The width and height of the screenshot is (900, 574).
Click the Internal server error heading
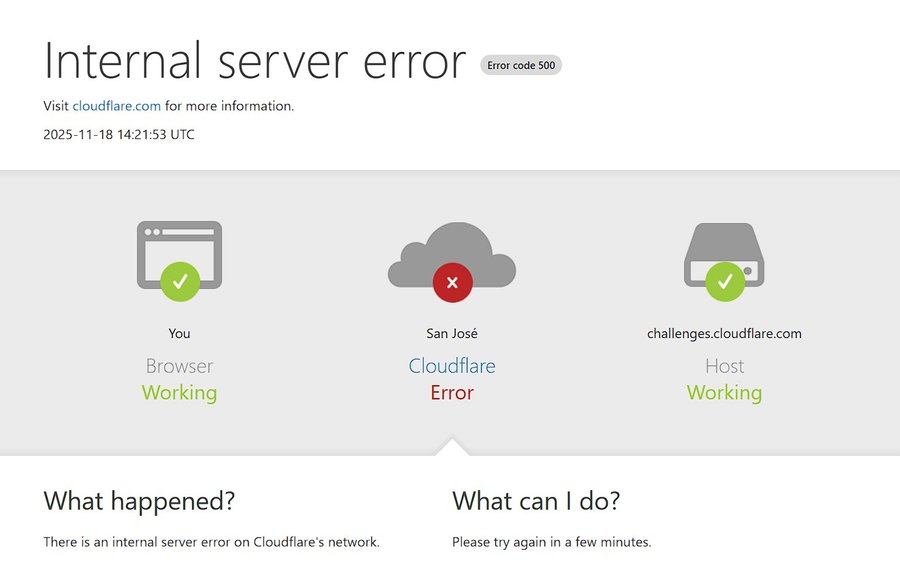coord(255,61)
